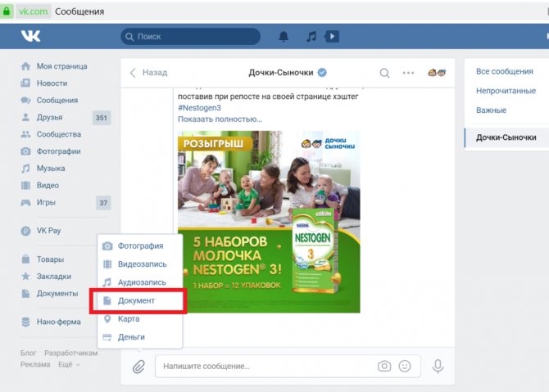Viewport: 549px width, 392px height.
Task: Open Дочки-Сыночки avatar in chat header
Action: (x=437, y=72)
